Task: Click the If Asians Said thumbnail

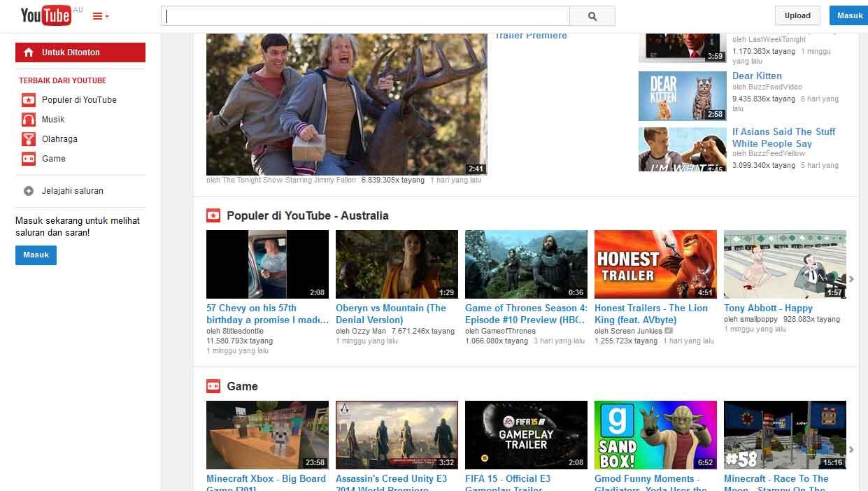Action: coord(682,149)
